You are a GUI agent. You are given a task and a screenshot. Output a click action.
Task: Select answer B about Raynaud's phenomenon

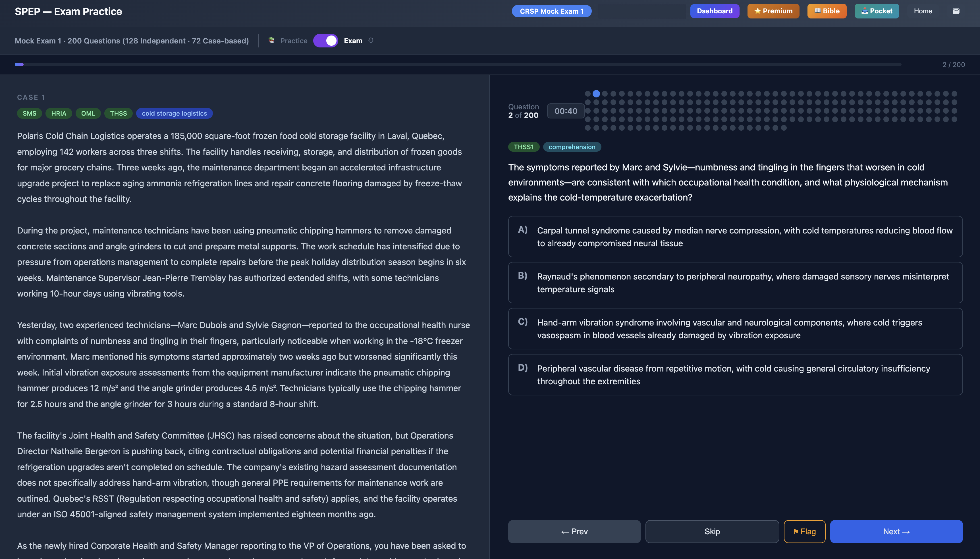pos(735,283)
